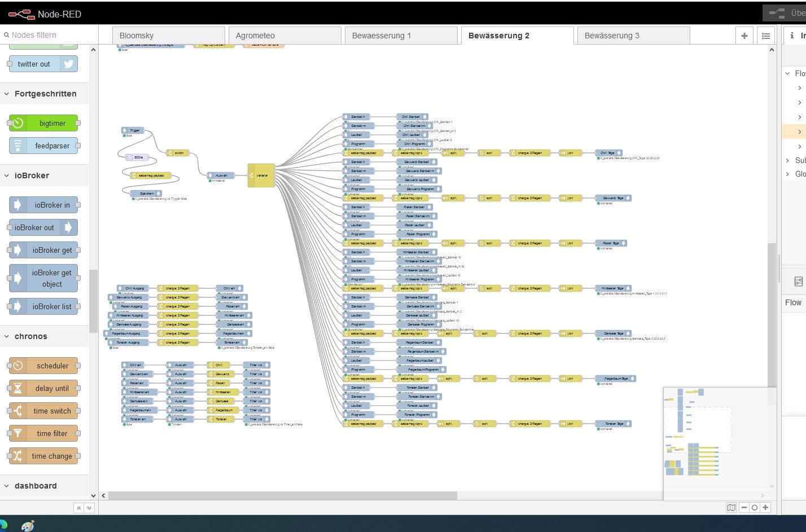Viewport: 806px width, 532px height.
Task: Click the deploy button in the header
Action: (785, 13)
